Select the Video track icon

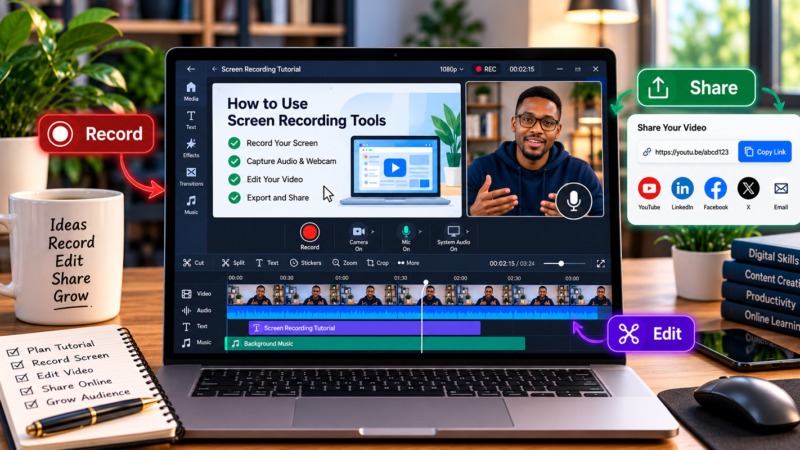[186, 294]
